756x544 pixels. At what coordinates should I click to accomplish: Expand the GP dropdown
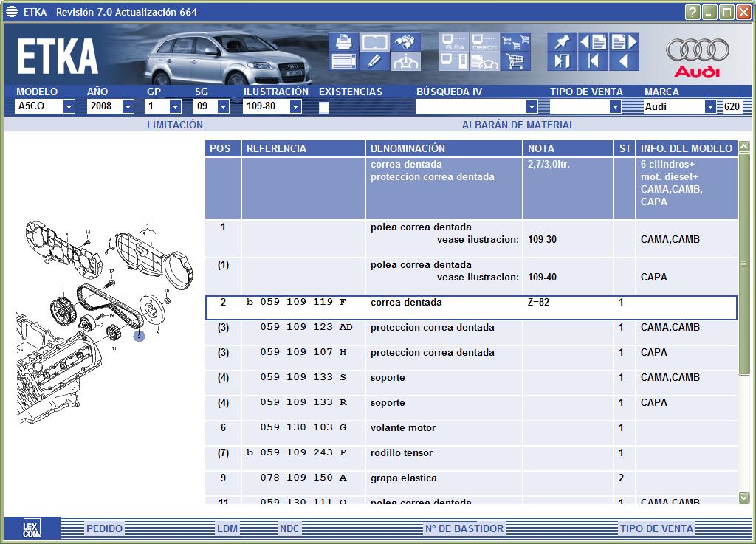point(176,106)
